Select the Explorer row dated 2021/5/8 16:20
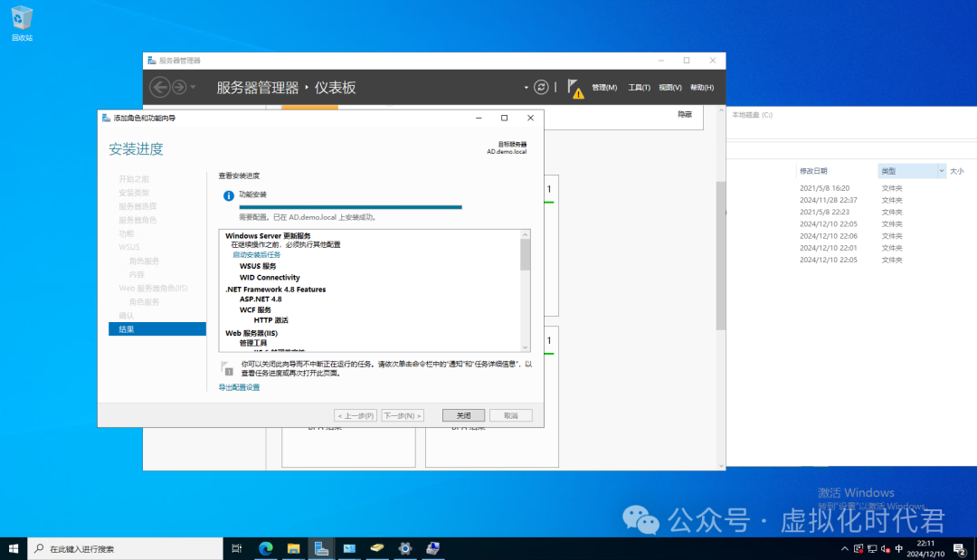Screen dimensions: 977x560 (x=851, y=188)
